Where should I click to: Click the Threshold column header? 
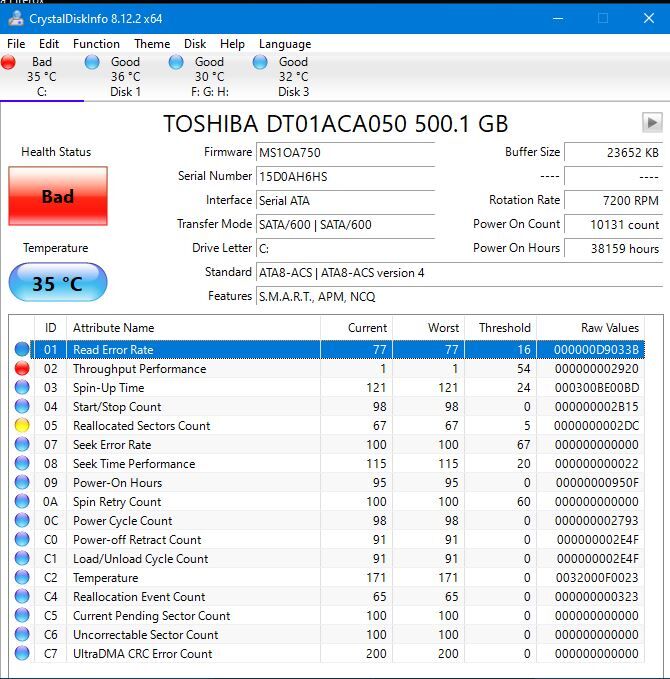tap(501, 328)
